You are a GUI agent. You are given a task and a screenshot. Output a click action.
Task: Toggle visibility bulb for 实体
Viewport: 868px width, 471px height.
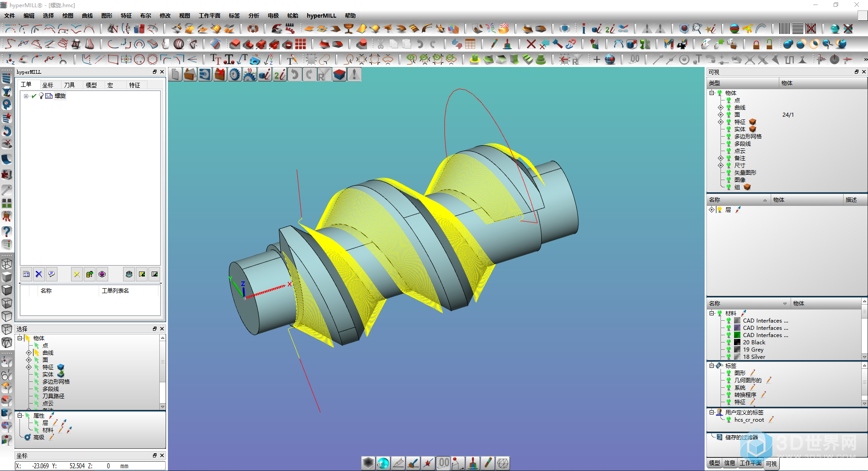click(x=729, y=129)
